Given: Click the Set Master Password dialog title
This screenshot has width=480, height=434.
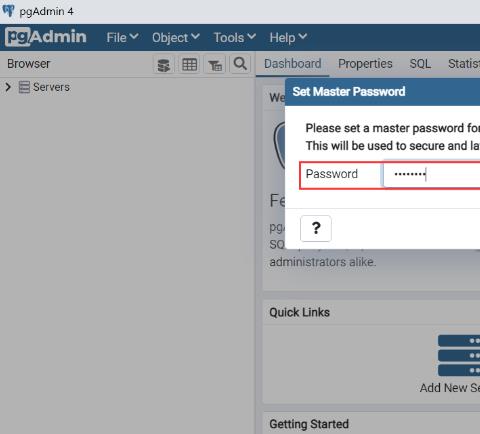Looking at the screenshot, I should [349, 91].
